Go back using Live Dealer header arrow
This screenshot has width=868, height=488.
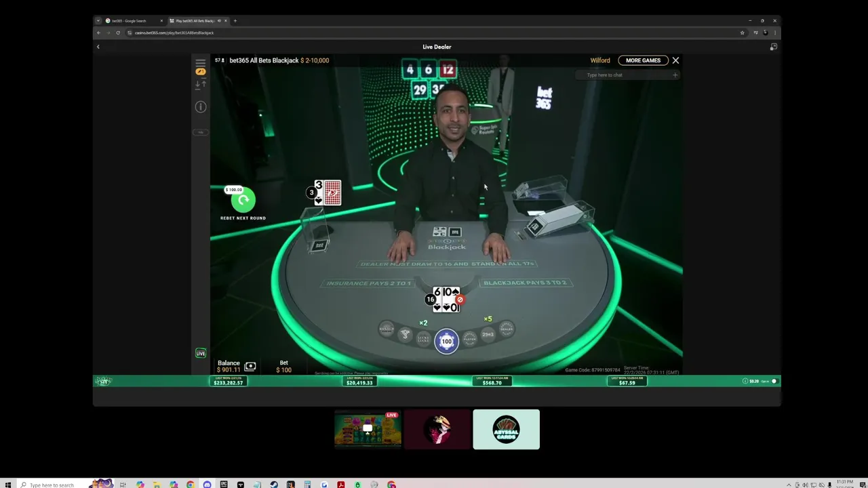point(98,47)
